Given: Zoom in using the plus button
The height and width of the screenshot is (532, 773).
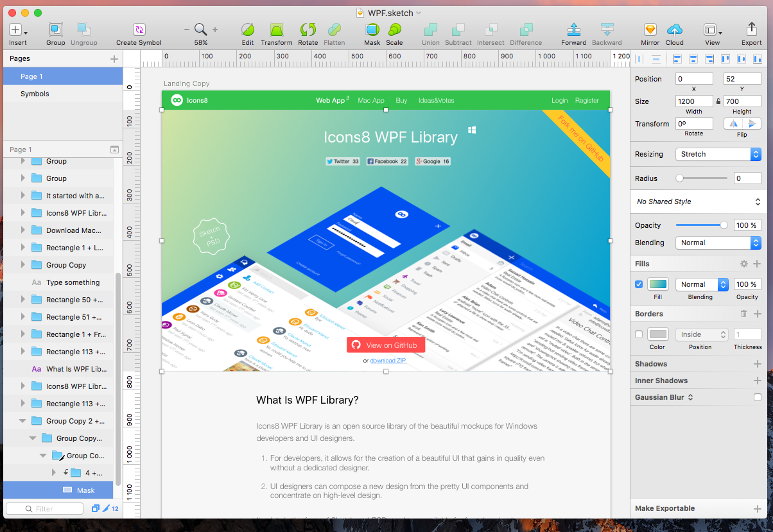Looking at the screenshot, I should tap(214, 30).
